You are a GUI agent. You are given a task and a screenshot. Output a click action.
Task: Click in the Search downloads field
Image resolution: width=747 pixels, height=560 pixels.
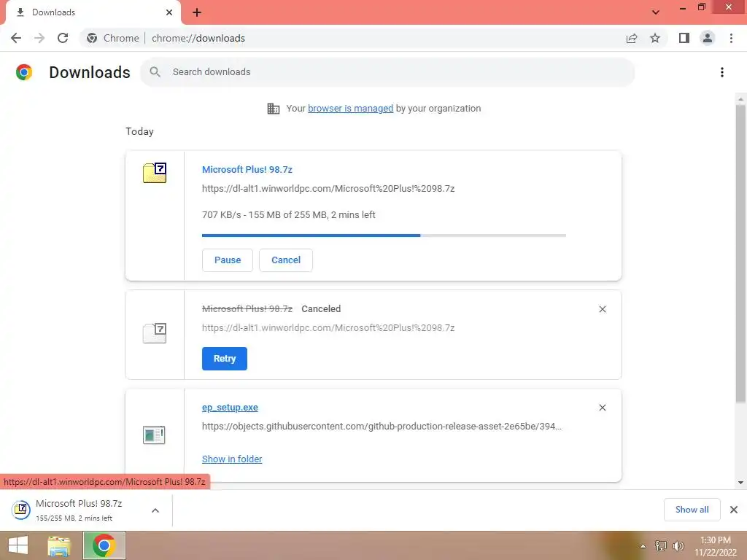(387, 72)
